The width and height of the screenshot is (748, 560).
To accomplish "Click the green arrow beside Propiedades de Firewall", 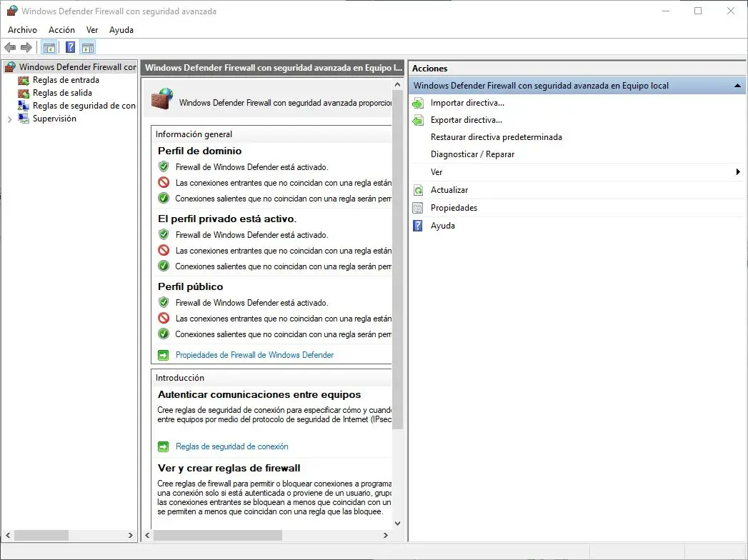I will [x=163, y=356].
